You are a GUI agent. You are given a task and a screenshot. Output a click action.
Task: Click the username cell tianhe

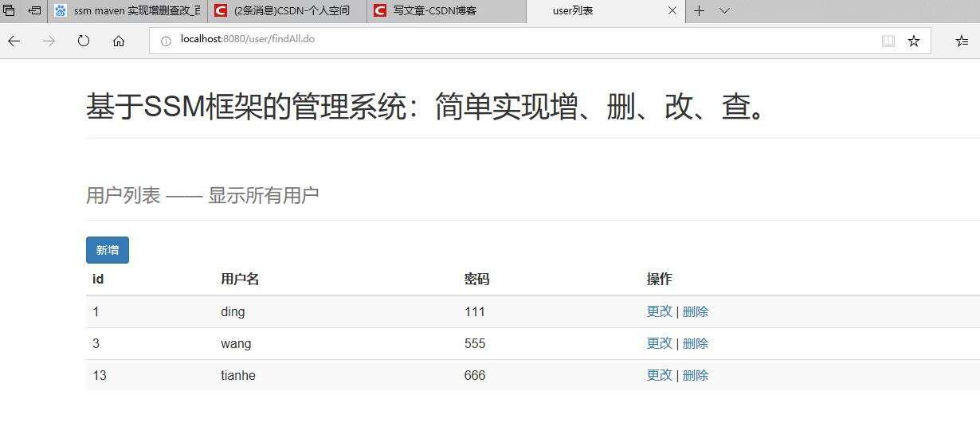(238, 375)
